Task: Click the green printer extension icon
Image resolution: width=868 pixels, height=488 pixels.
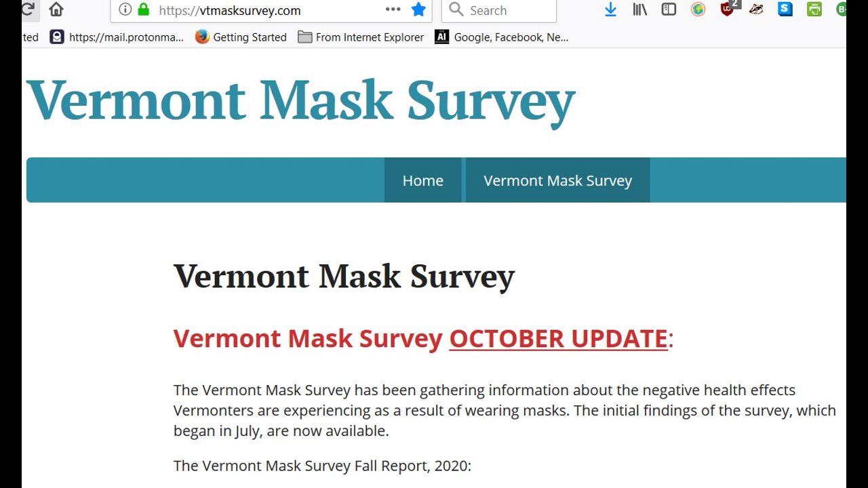Action: (814, 9)
